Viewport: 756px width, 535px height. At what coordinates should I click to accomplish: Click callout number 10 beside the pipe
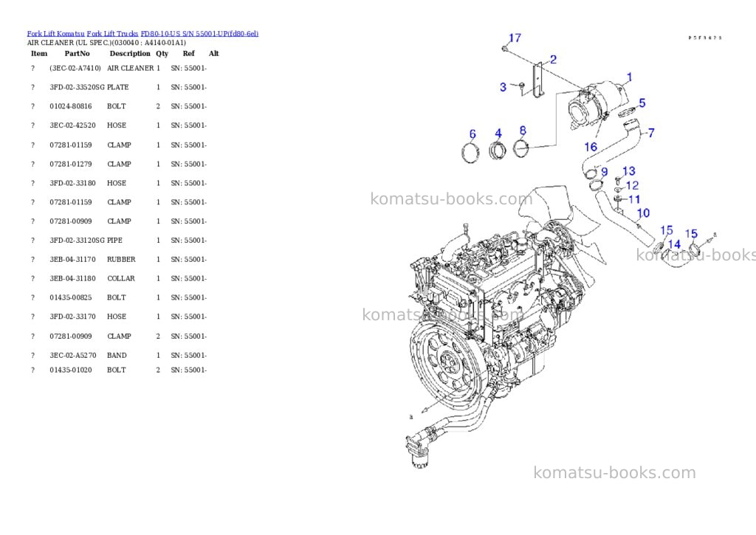643,213
